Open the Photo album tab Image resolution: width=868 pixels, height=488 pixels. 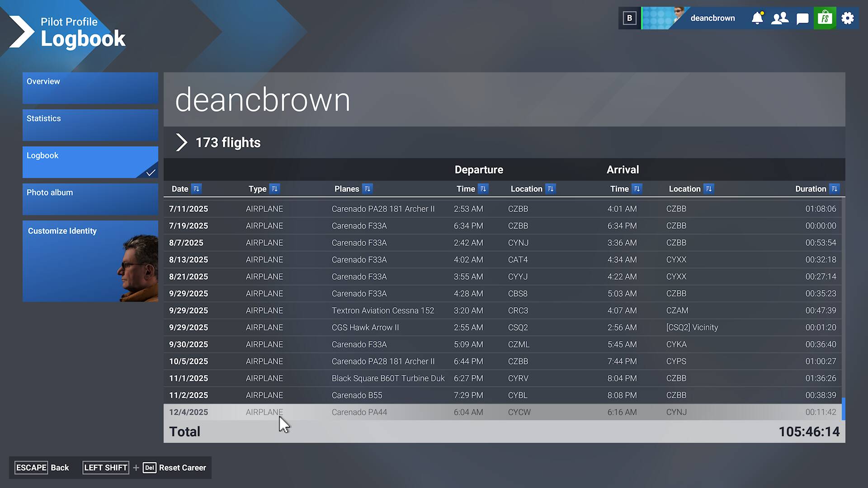[x=90, y=199]
